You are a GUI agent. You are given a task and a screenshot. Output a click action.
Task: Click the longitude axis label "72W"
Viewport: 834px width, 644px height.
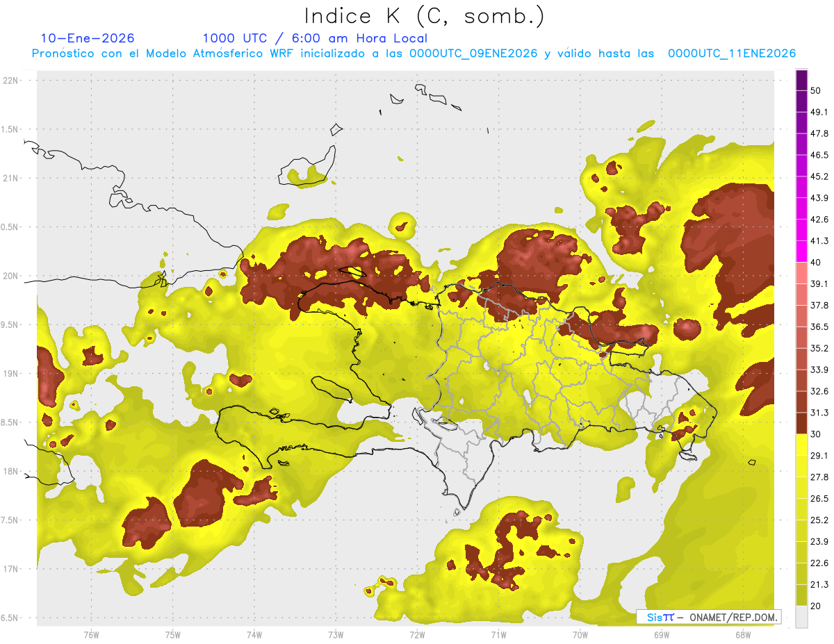click(417, 635)
